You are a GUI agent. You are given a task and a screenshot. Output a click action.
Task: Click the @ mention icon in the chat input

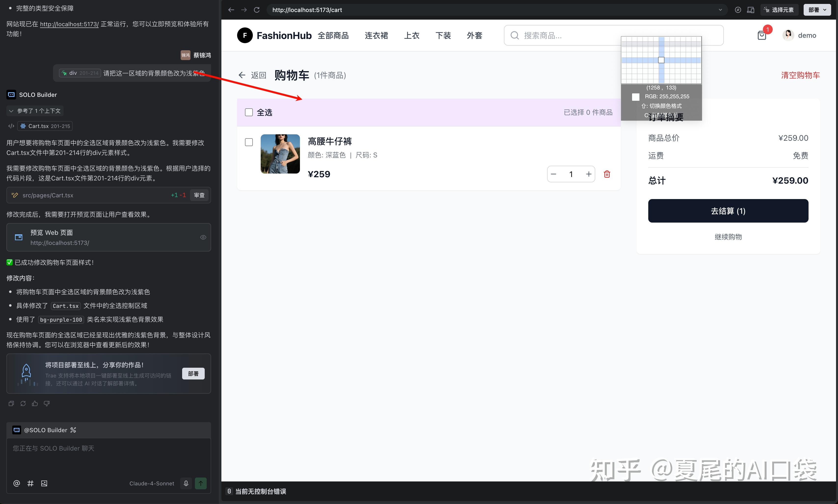pos(16,483)
